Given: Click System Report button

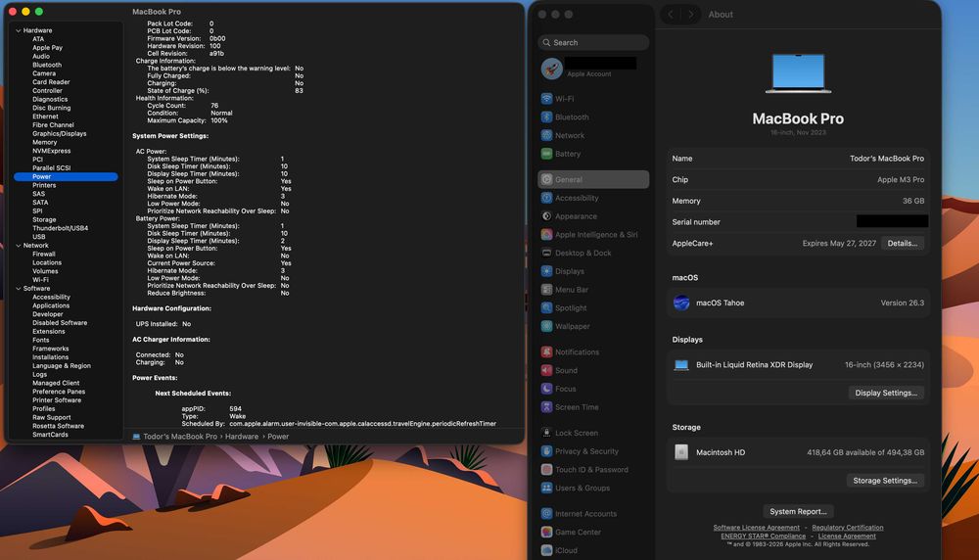Looking at the screenshot, I should pos(798,511).
